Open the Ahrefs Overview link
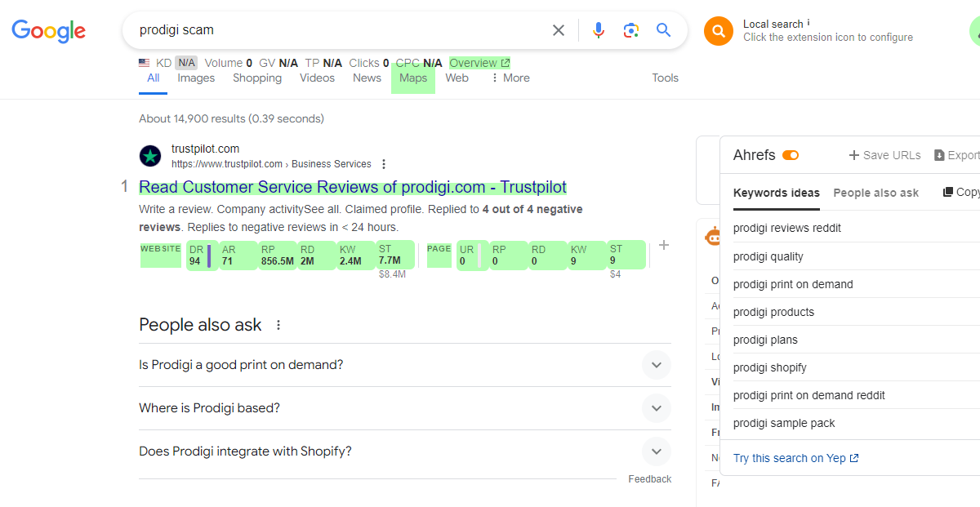This screenshot has height=507, width=980. [x=479, y=63]
